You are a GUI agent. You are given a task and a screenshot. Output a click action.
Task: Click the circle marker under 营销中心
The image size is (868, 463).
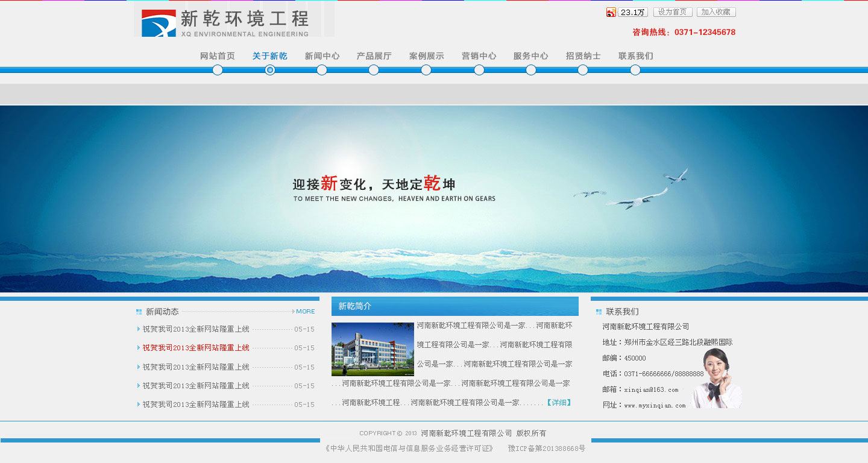(x=479, y=70)
